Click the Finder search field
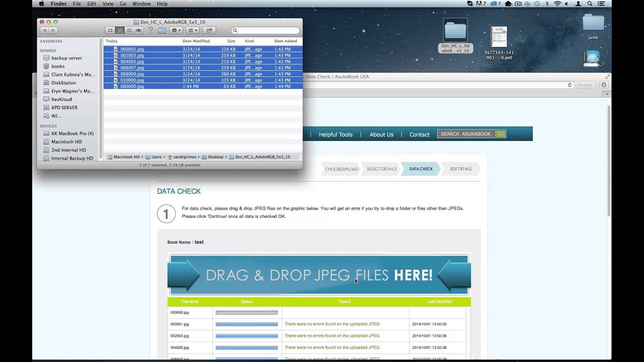The image size is (644, 362). point(265,31)
